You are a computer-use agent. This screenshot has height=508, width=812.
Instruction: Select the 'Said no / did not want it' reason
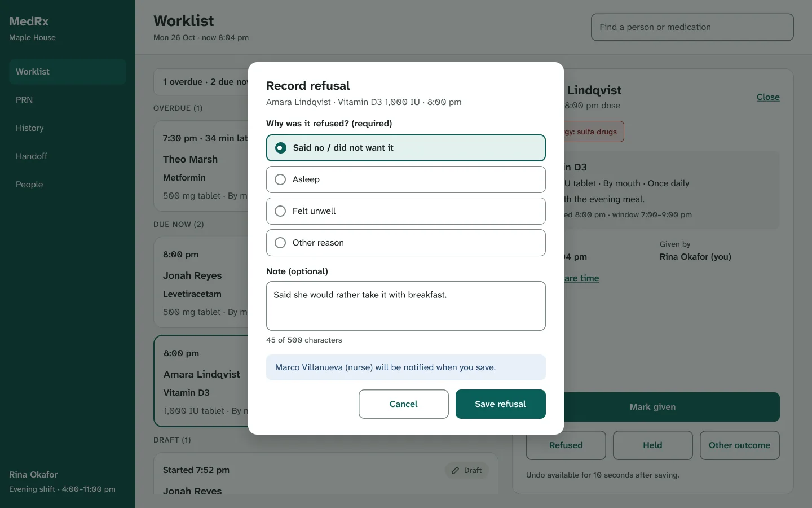(x=406, y=148)
